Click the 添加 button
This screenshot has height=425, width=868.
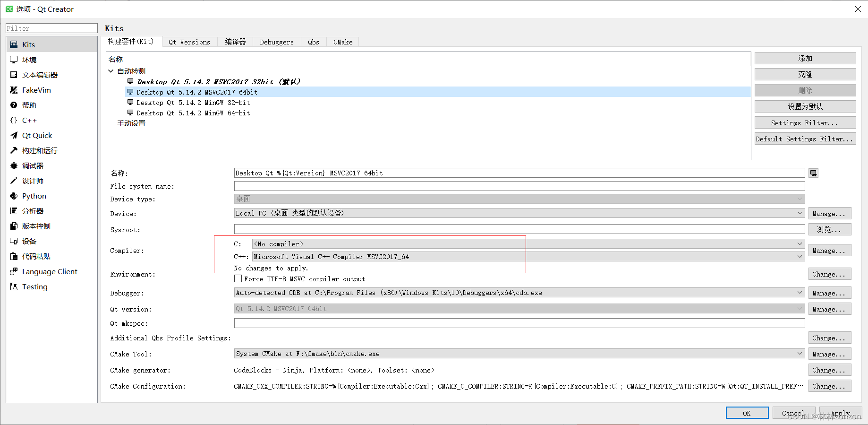tap(805, 58)
